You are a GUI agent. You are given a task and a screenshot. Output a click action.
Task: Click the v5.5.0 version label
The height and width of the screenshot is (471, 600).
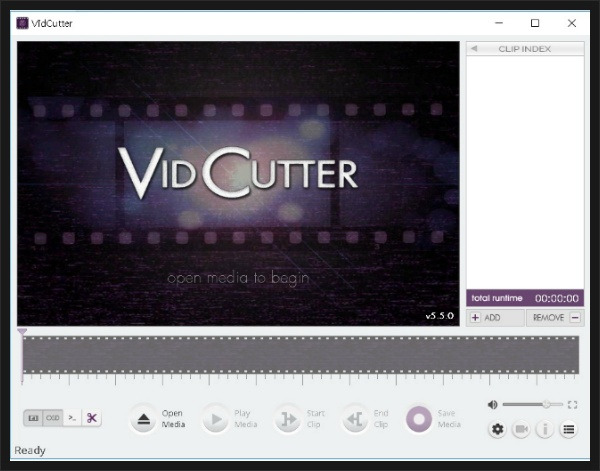(440, 316)
